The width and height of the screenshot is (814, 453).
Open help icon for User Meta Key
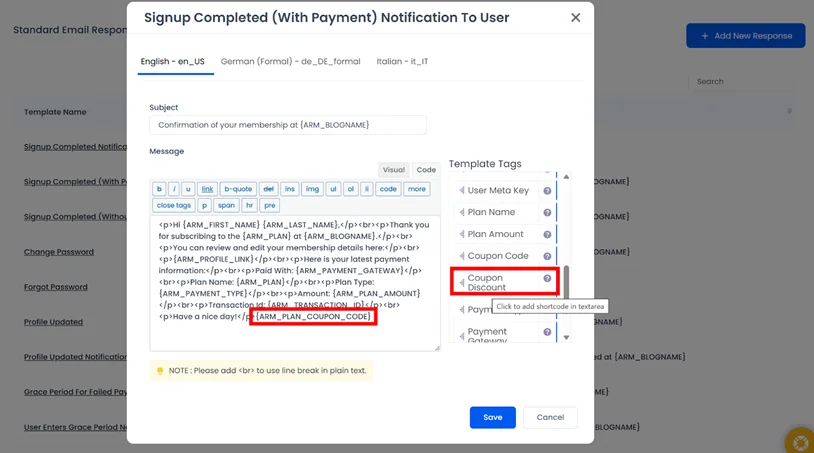547,191
